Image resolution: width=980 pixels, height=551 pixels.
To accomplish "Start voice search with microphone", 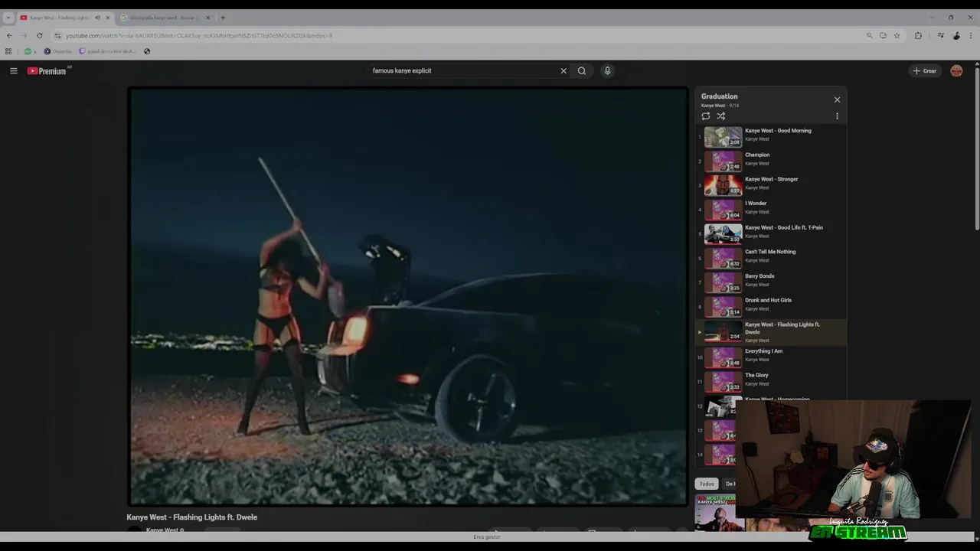I will point(607,70).
